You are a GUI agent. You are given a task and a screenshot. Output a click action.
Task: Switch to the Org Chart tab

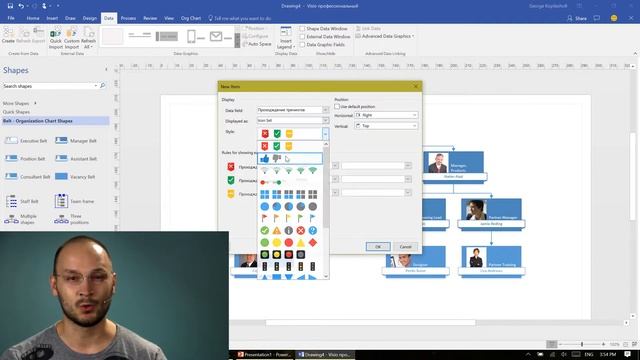(191, 18)
